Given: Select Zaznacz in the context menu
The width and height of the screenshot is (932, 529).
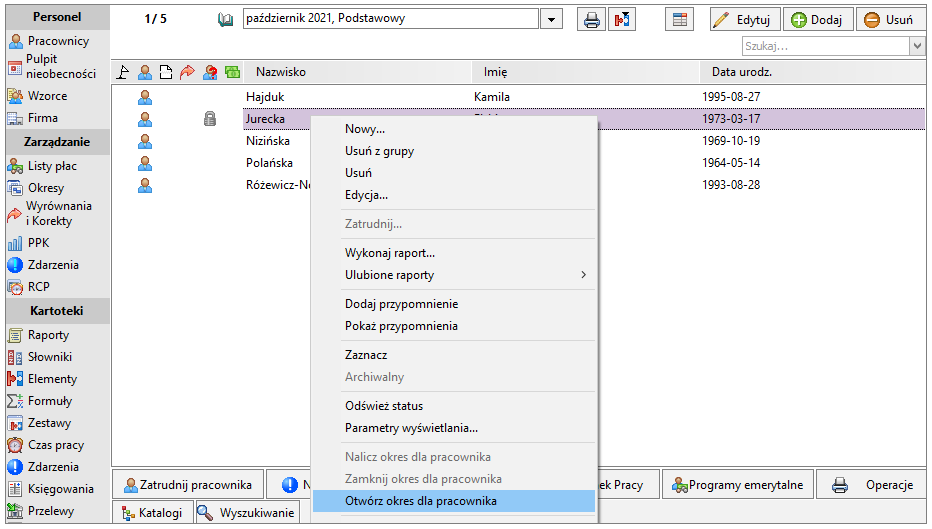Looking at the screenshot, I should pos(366,355).
